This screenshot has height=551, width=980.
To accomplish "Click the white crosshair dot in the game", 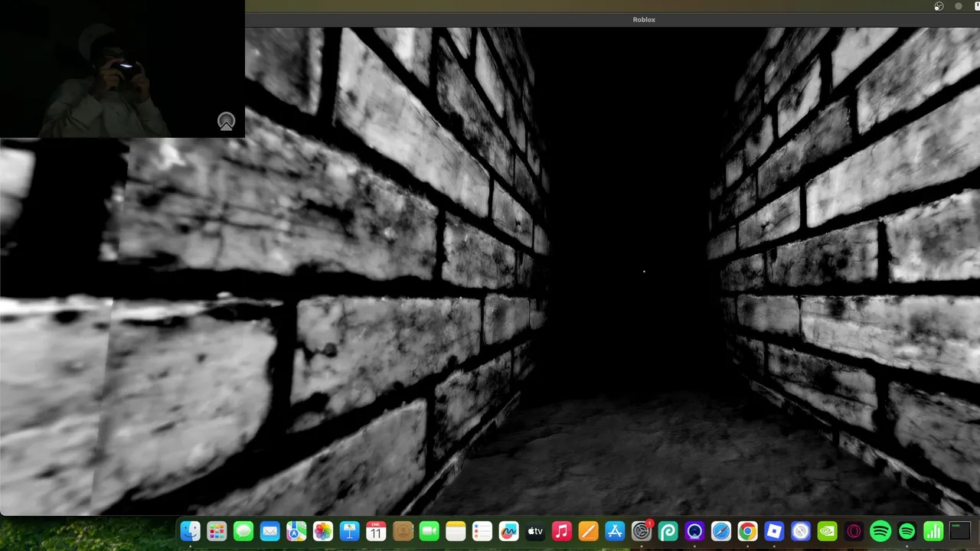I will click(x=644, y=271).
